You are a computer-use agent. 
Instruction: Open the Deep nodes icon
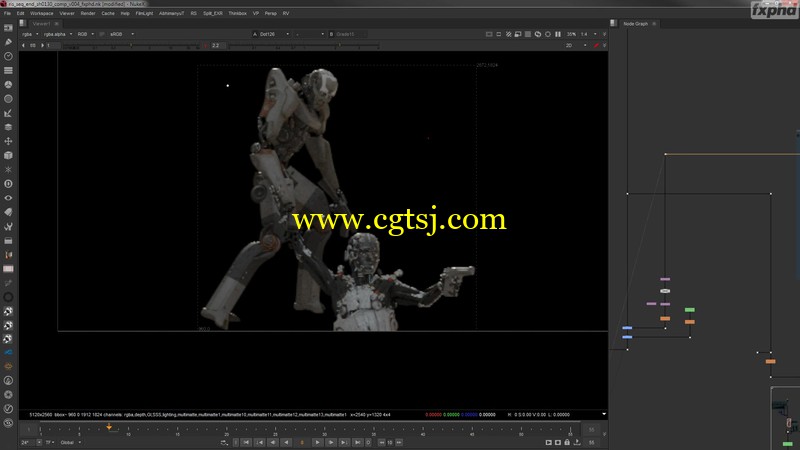(8, 184)
